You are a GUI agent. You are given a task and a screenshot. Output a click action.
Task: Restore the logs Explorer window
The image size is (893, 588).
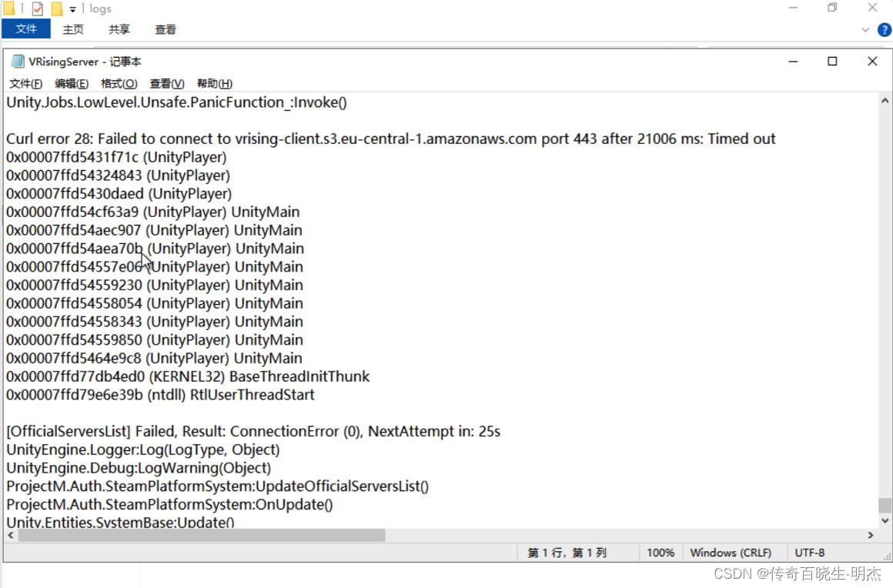833,8
